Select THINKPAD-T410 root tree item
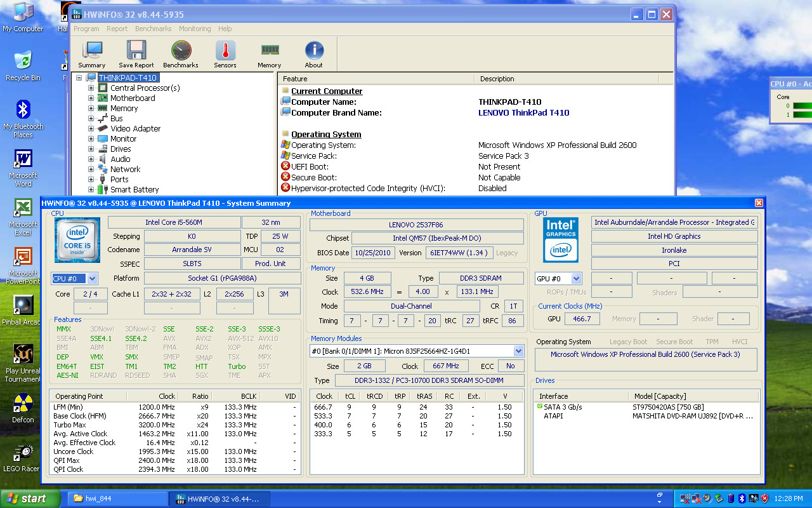Screen dimensions: 812x508 128,78
